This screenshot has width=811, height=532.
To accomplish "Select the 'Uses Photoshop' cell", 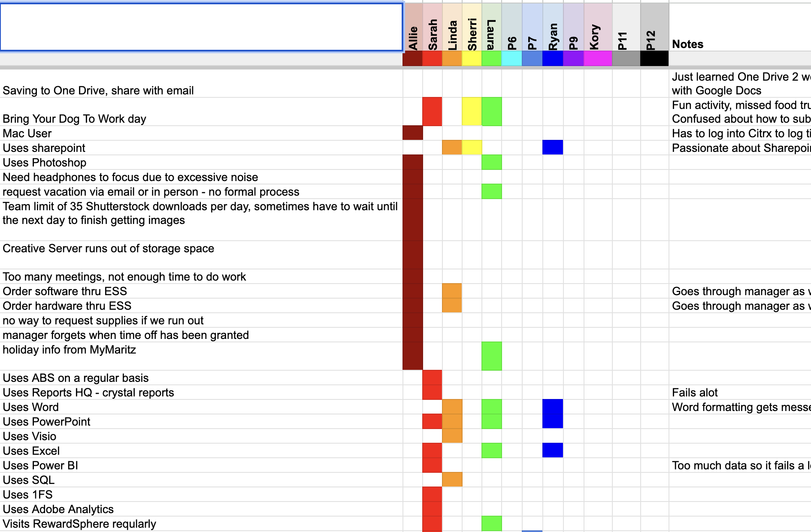I will click(201, 163).
